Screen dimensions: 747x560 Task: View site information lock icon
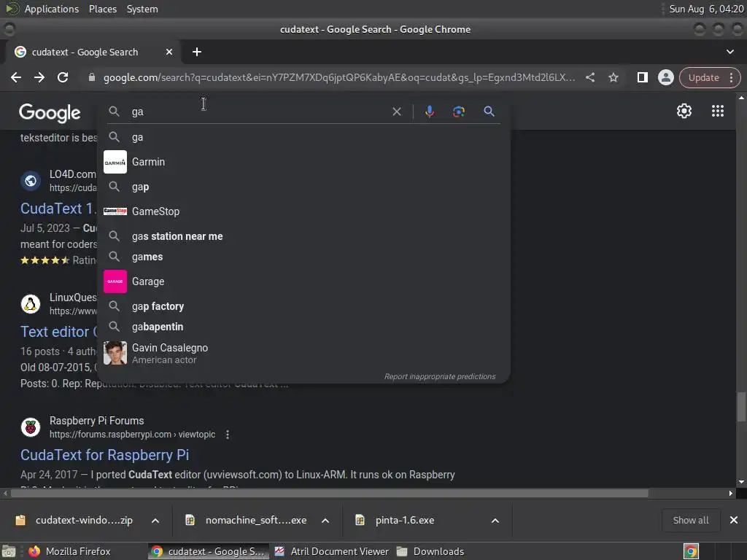91,77
